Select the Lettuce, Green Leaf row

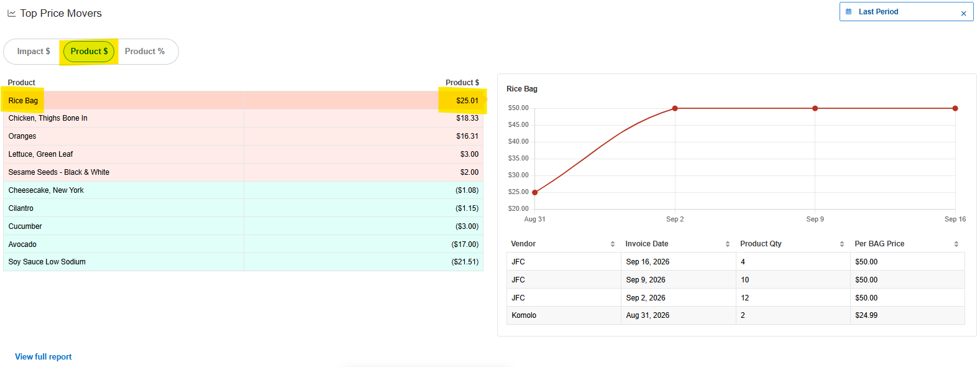point(243,154)
